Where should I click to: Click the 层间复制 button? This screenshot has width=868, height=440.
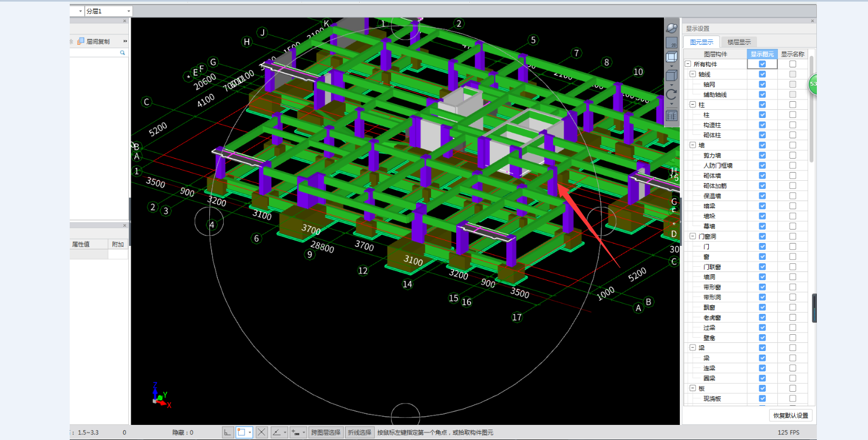[94, 41]
